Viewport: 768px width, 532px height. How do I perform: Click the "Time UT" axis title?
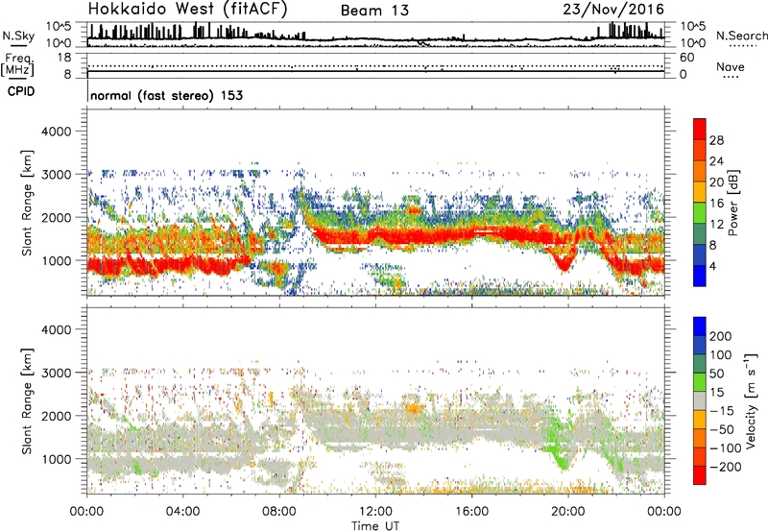[375, 525]
